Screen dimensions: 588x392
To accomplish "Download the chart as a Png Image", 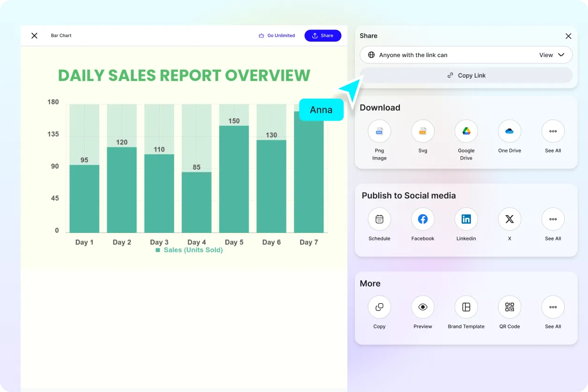I will 379,131.
